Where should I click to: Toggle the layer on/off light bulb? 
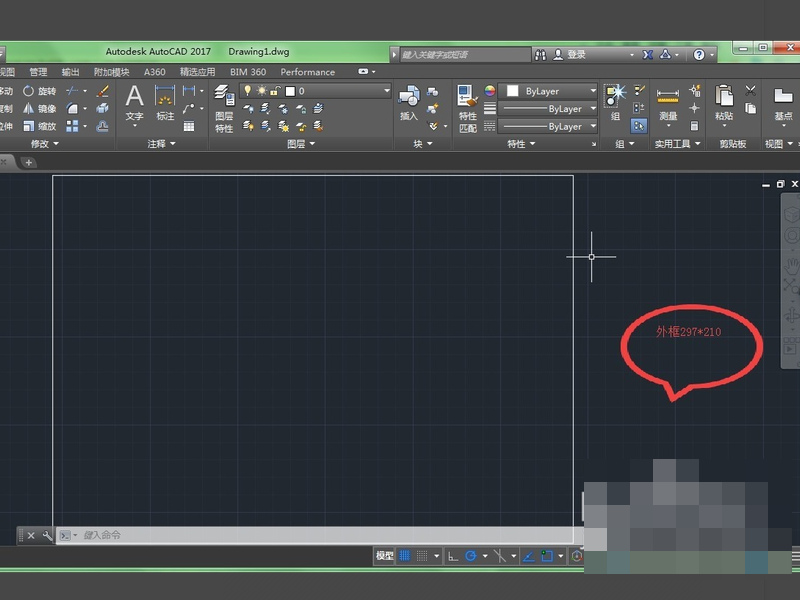pos(247,91)
